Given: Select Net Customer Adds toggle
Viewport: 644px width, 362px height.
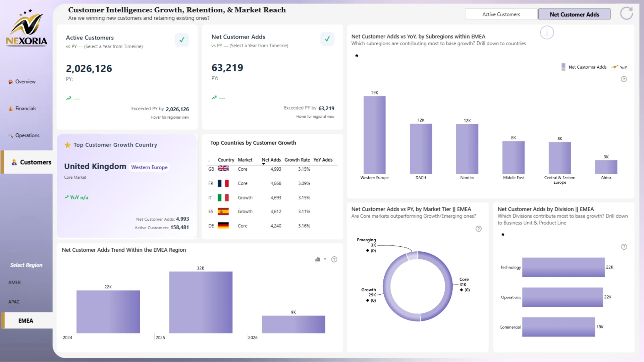Looking at the screenshot, I should tap(574, 14).
